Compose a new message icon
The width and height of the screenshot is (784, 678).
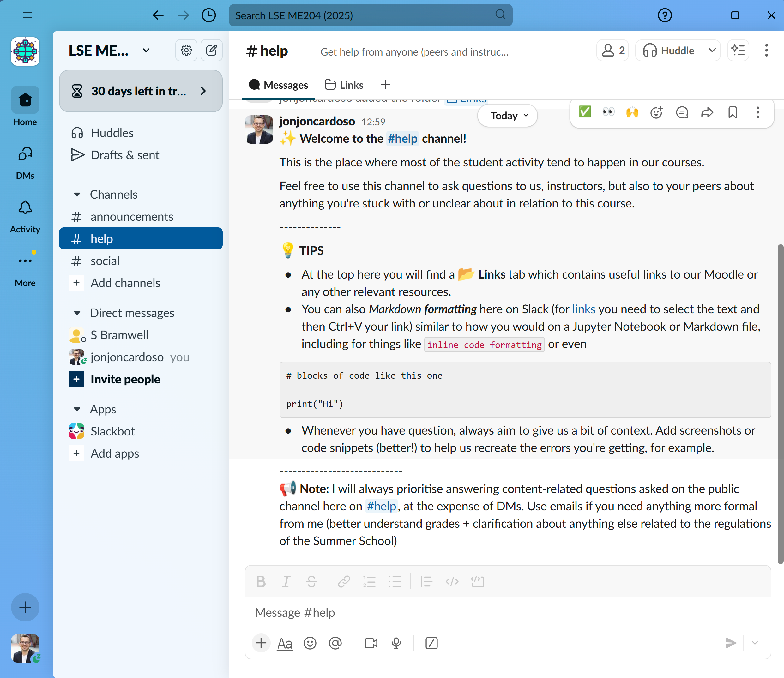pos(212,50)
